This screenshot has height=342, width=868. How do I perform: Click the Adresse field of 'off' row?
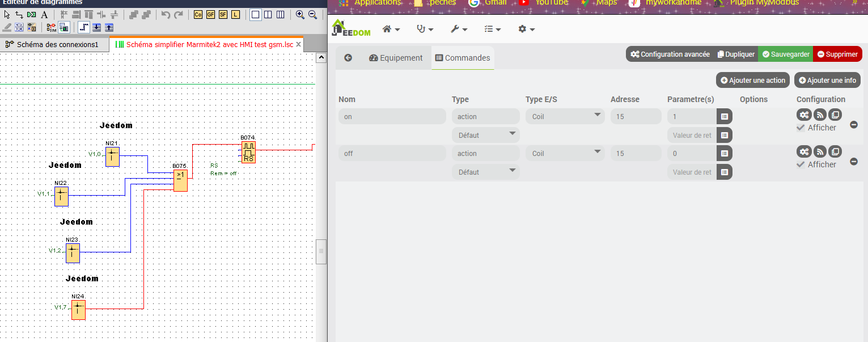(636, 153)
